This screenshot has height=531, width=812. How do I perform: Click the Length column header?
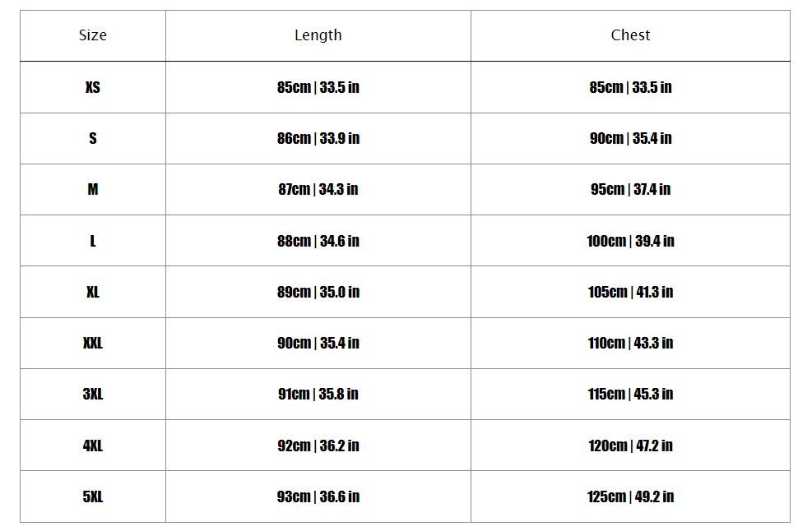318,35
